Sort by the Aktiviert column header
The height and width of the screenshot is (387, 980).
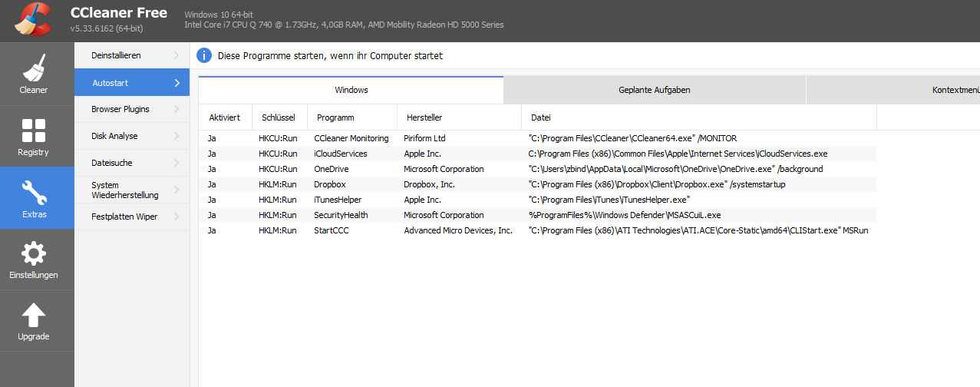(x=225, y=117)
